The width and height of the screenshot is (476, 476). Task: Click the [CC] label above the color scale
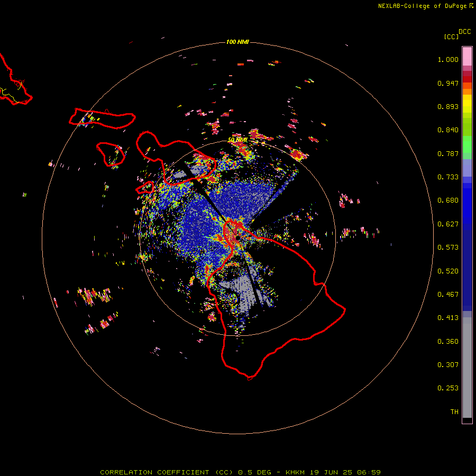(451, 36)
